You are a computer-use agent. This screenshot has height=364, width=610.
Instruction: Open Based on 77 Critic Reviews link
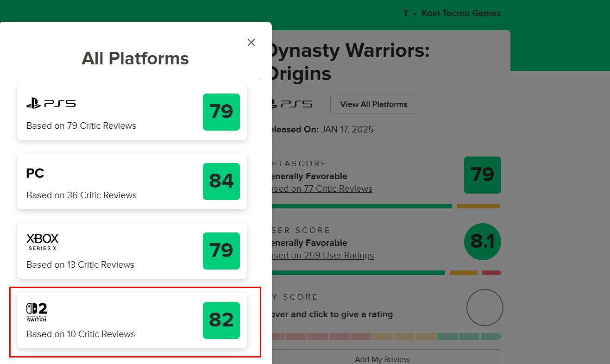point(321,189)
